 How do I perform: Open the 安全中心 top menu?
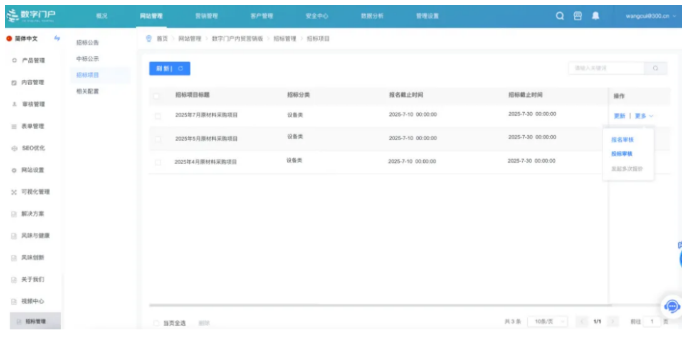(317, 16)
